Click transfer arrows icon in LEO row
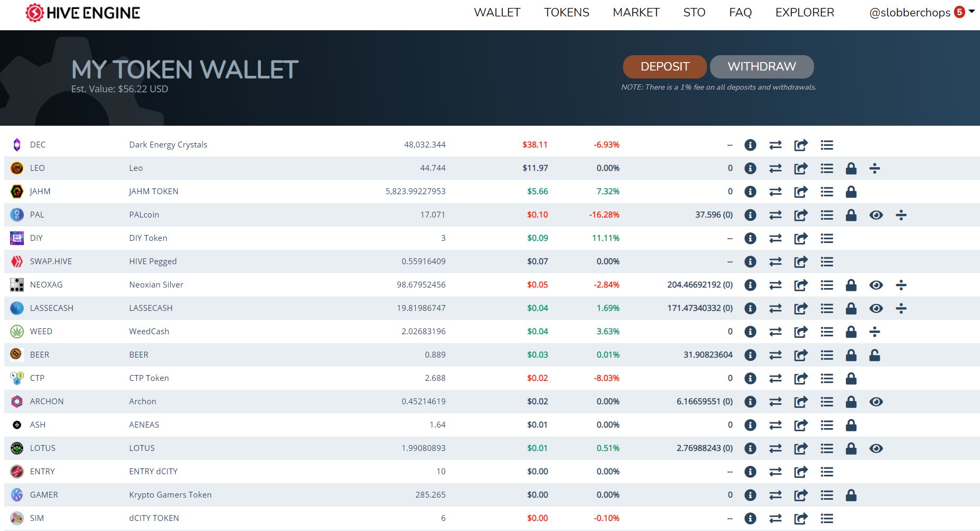The width and height of the screenshot is (980, 531). (x=775, y=168)
